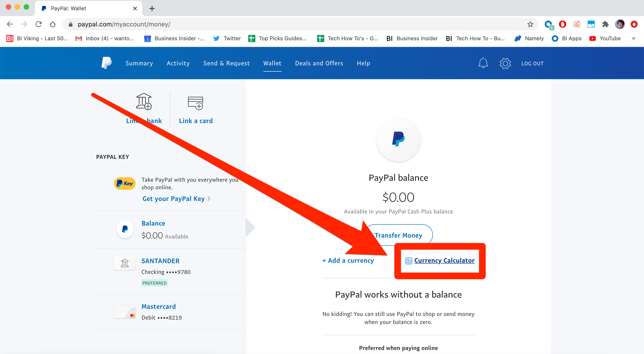This screenshot has height=354, width=644.
Task: Toggle the padlock site security indicator
Action: pos(70,24)
